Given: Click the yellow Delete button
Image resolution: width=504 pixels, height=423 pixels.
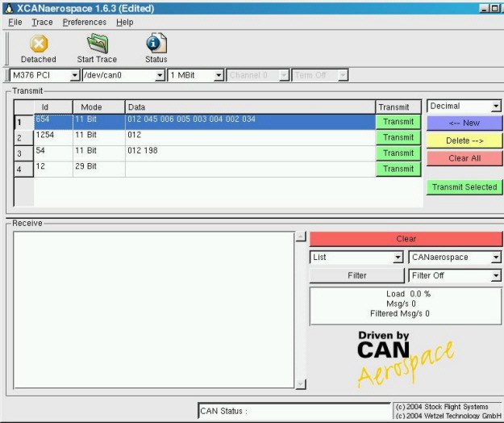Looking at the screenshot, I should (464, 140).
